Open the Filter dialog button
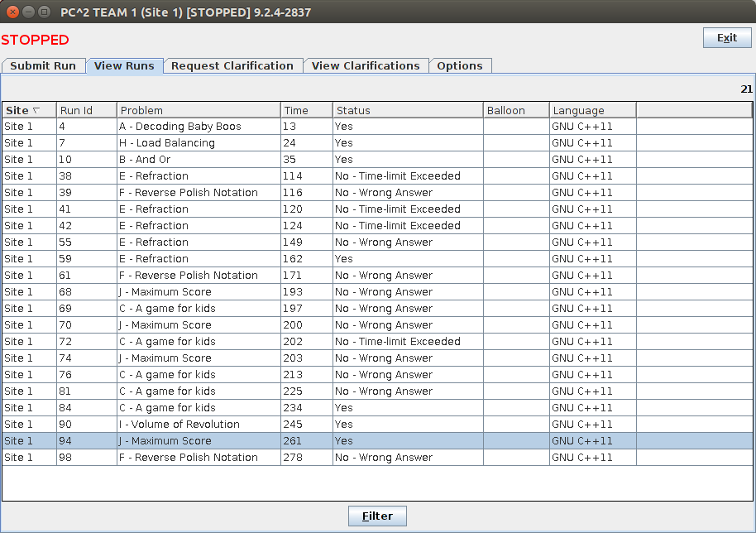This screenshot has width=756, height=533. click(377, 516)
